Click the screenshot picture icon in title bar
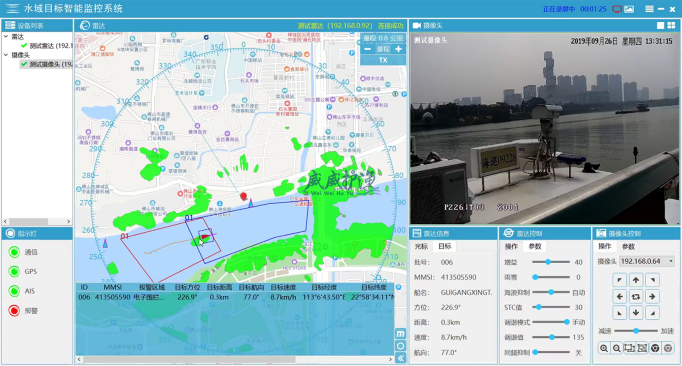Image resolution: width=682 pixels, height=366 pixels. click(629, 9)
